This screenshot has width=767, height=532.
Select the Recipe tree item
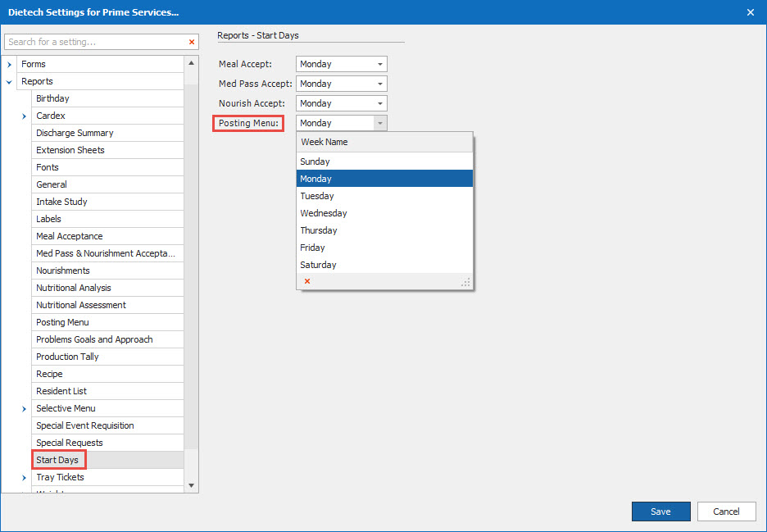click(x=107, y=374)
